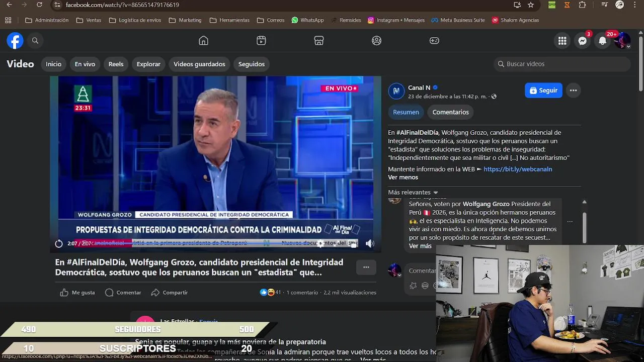The image size is (644, 362).
Task: Open the Correos bookmark folder
Action: click(271, 20)
